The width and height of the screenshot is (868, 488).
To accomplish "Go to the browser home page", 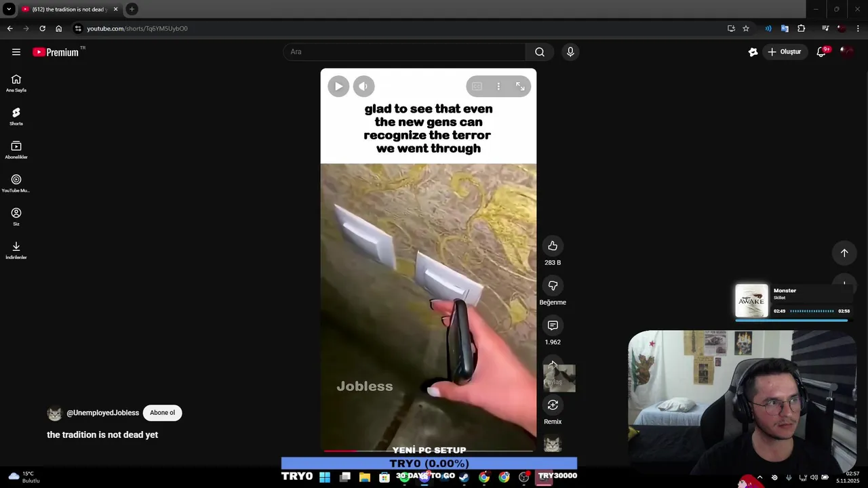I will pyautogui.click(x=58, y=28).
